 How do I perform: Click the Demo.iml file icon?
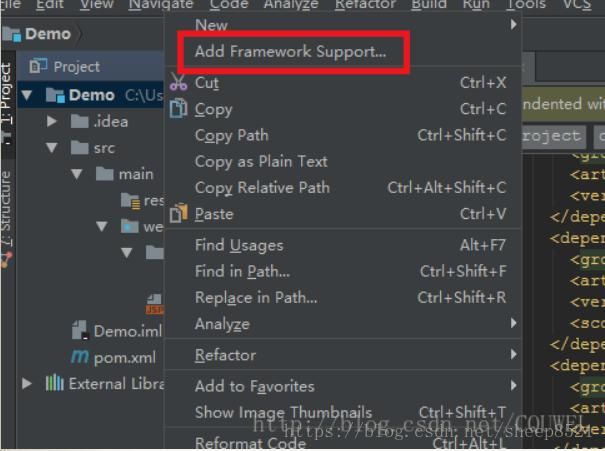point(81,330)
